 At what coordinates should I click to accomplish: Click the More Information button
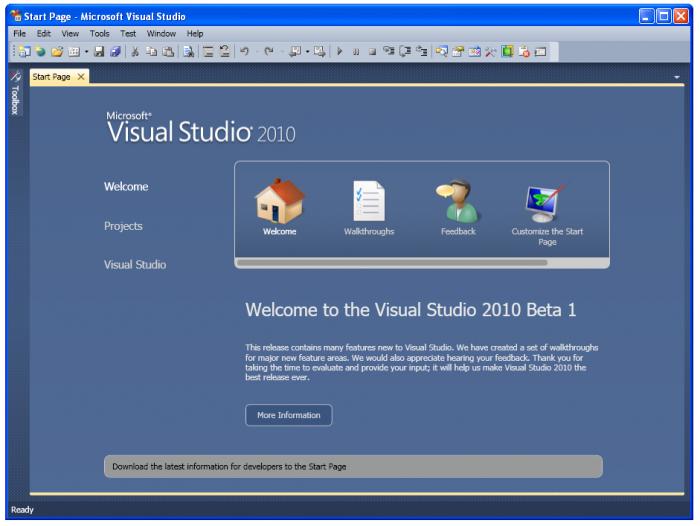point(288,415)
